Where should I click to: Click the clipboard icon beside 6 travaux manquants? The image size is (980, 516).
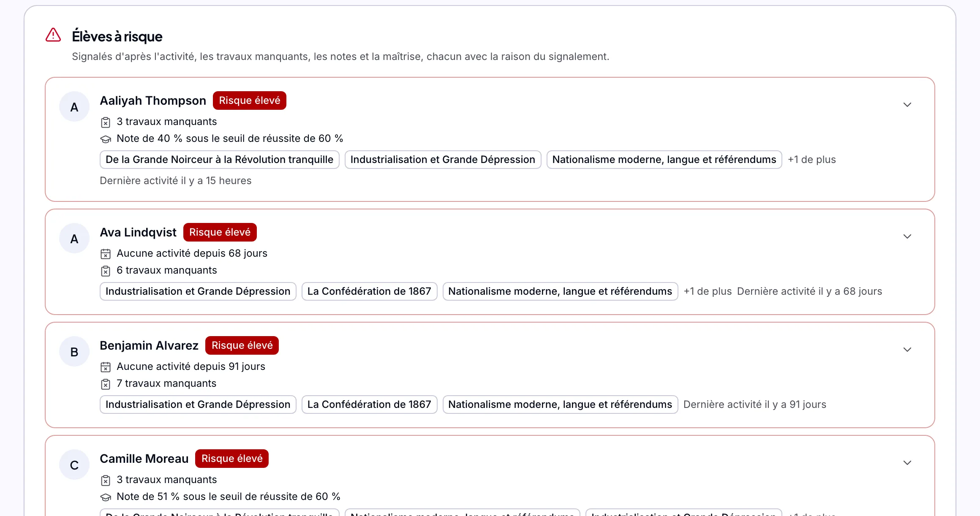(106, 271)
